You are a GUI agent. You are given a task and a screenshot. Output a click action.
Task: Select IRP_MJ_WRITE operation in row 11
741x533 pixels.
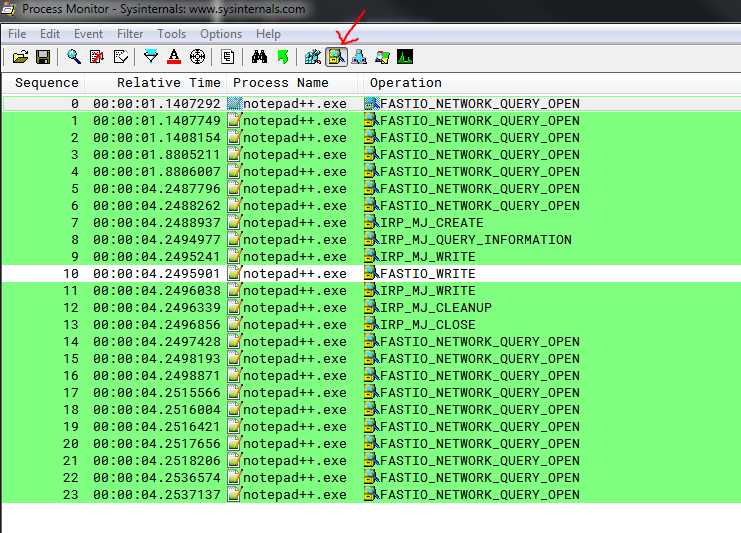click(x=428, y=291)
